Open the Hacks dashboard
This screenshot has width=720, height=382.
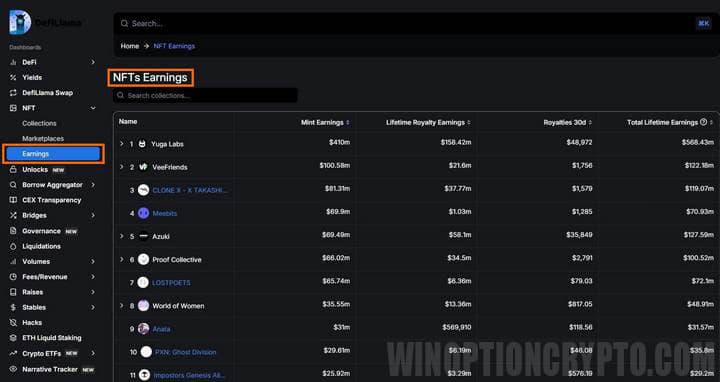pos(32,323)
